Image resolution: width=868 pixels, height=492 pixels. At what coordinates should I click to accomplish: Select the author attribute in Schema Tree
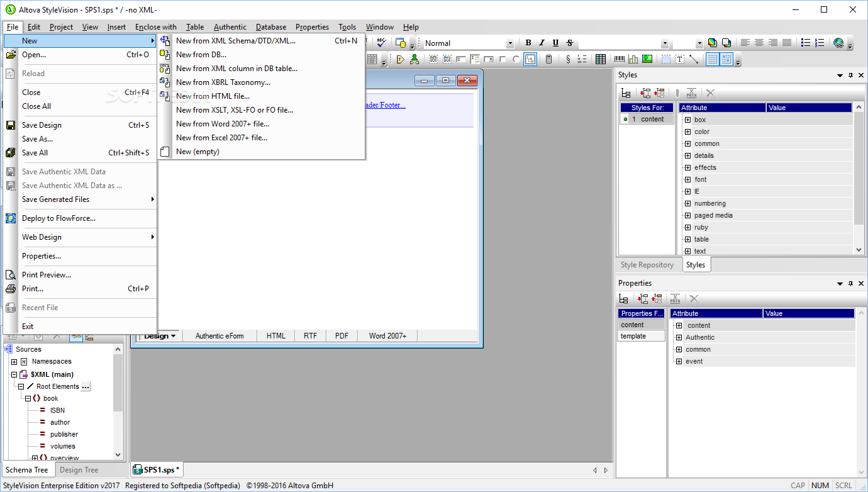(60, 422)
